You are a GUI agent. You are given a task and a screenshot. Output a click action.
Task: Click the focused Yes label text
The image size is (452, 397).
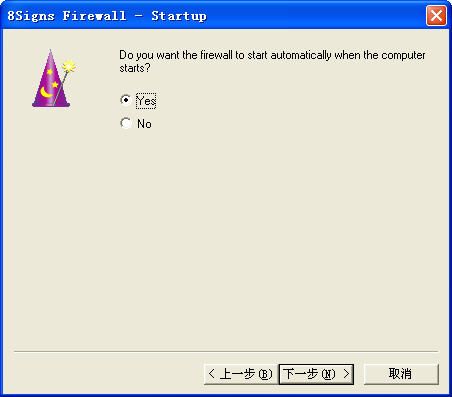click(x=146, y=101)
